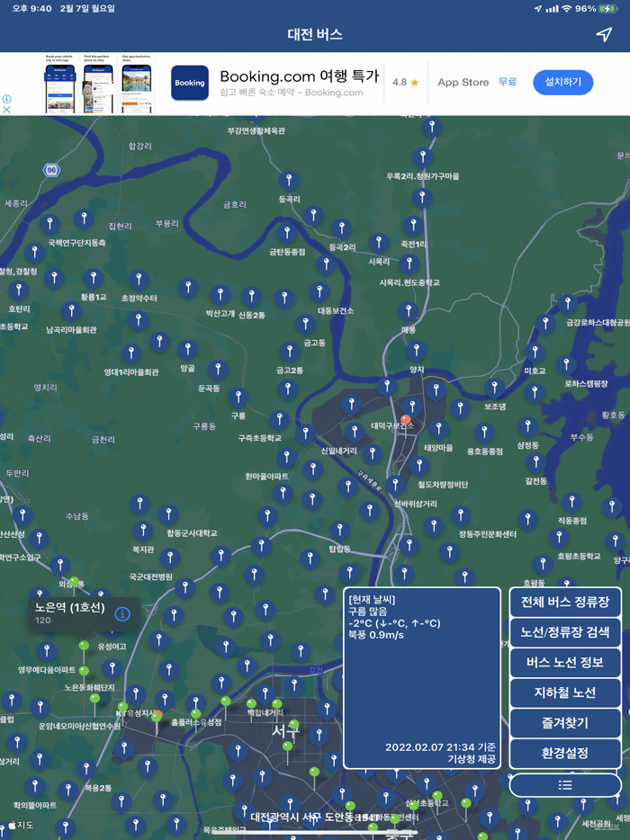
Task: Select the bus stop pin for 영대1리마을회관
Action: [130, 354]
